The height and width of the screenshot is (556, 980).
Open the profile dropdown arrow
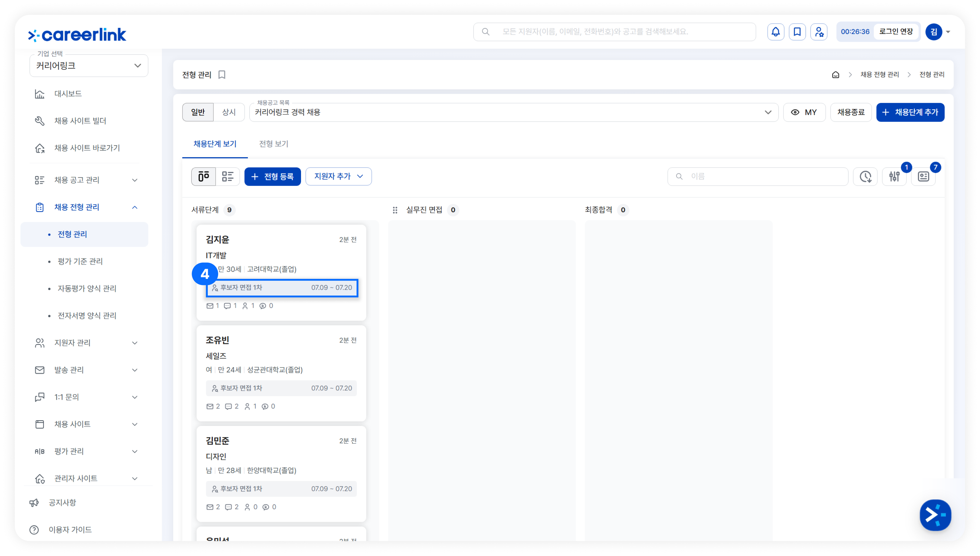tap(948, 32)
